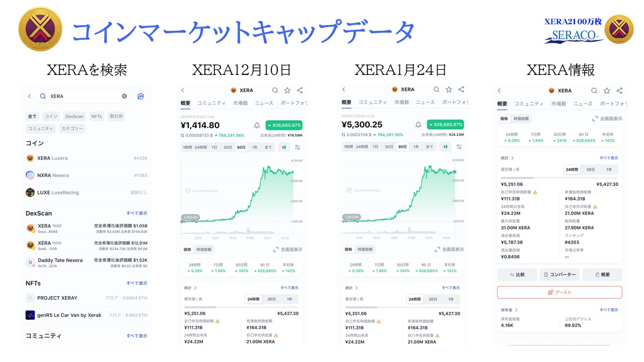Viewport: 644px width, 362px height.
Task: Open chart settings sliders icon in the January 24 panel
Action: tap(459, 147)
